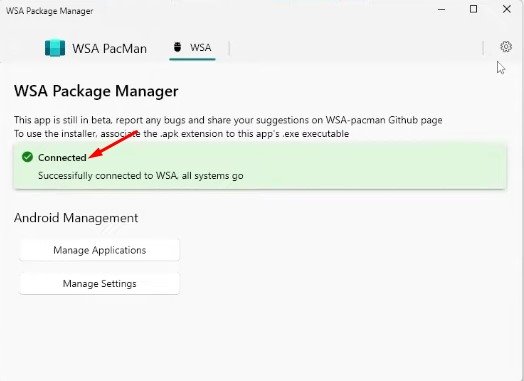Select the WSA PacMan title tab
This screenshot has height=381, width=524.
point(96,48)
